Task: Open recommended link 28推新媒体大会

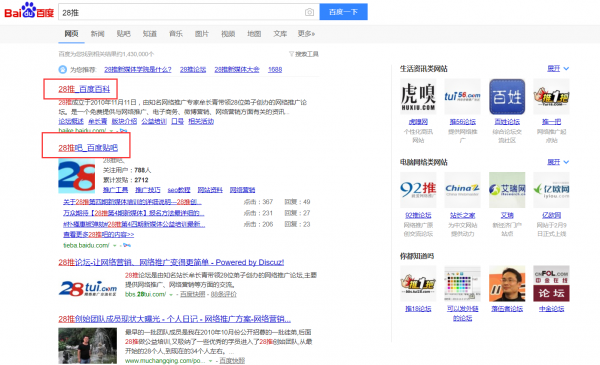Action: coord(237,70)
